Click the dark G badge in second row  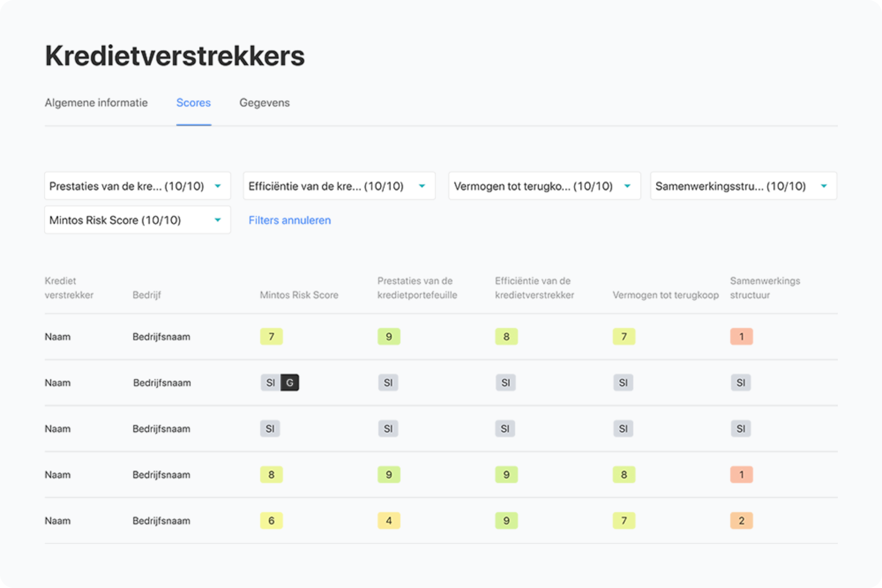(x=290, y=383)
